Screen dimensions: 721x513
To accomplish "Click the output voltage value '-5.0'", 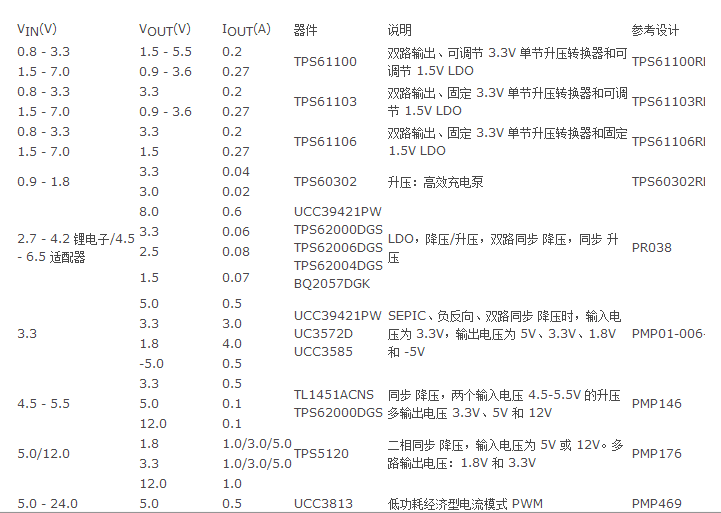I will [x=151, y=364].
